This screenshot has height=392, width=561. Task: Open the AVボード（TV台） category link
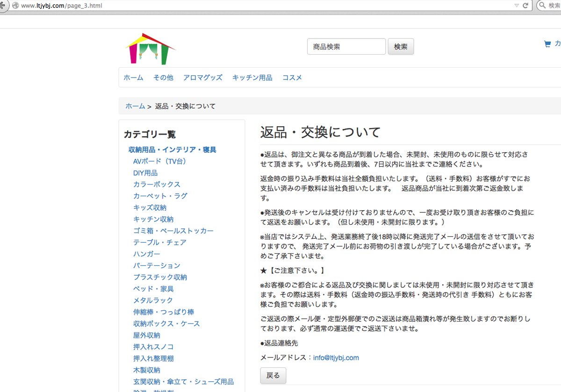point(159,161)
